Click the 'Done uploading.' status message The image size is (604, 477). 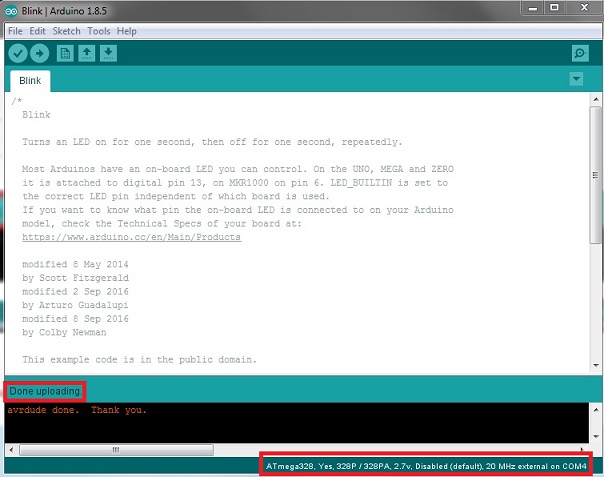(x=45, y=391)
